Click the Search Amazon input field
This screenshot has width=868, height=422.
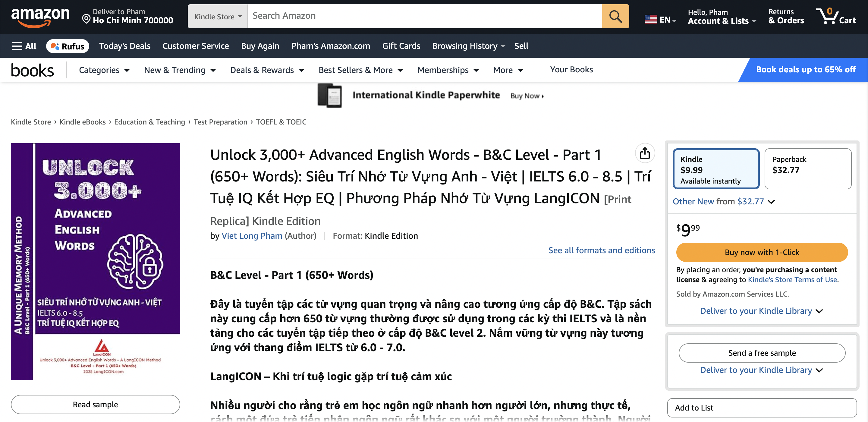point(425,16)
